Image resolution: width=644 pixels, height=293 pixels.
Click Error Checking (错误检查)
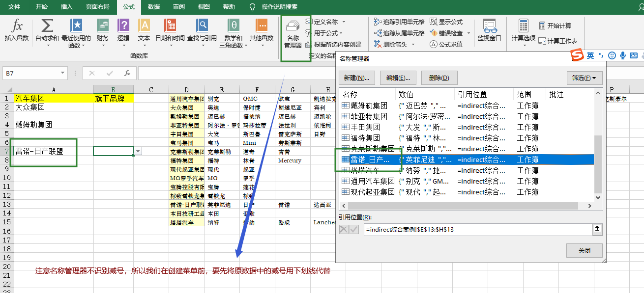(x=446, y=33)
